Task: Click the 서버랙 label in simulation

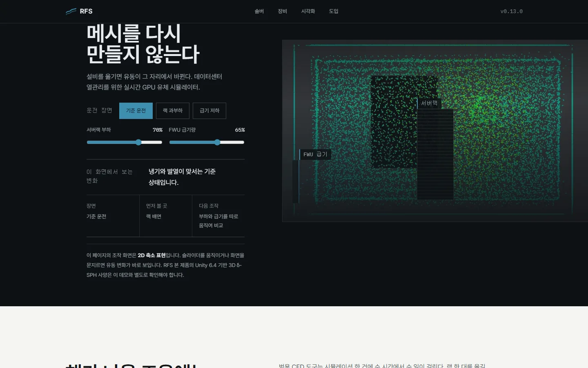Action: (429, 103)
